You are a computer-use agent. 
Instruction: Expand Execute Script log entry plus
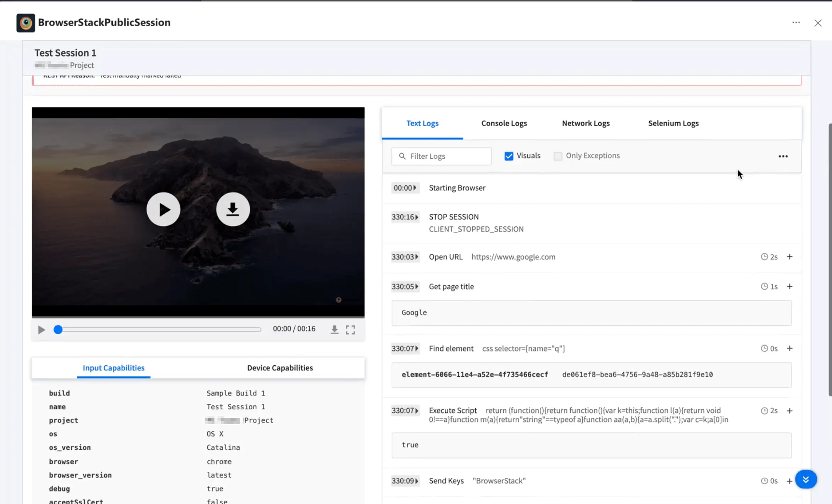point(789,411)
